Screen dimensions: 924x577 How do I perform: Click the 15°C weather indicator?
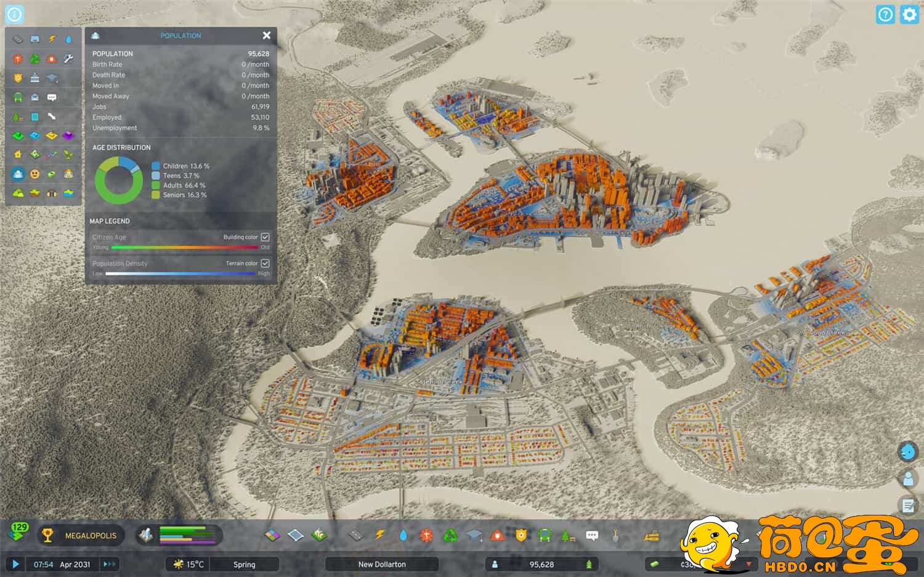[x=188, y=564]
